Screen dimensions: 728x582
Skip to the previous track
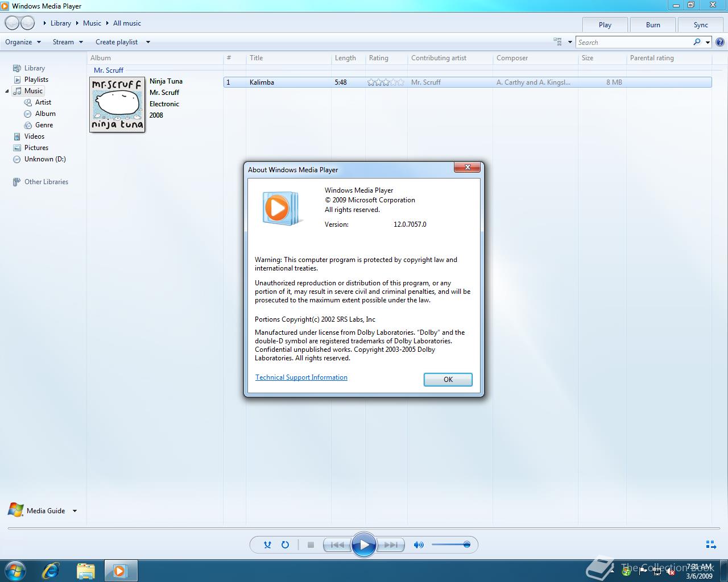pos(337,544)
